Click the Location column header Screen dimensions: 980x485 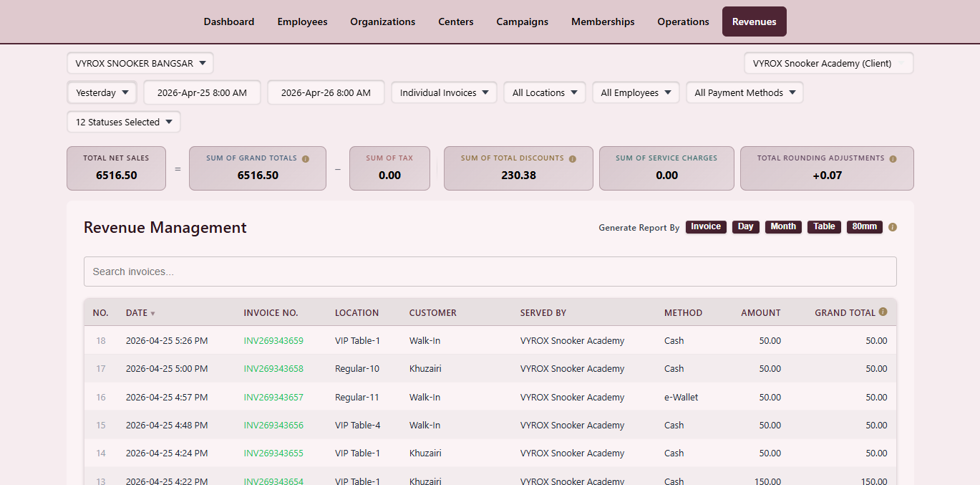tap(356, 313)
